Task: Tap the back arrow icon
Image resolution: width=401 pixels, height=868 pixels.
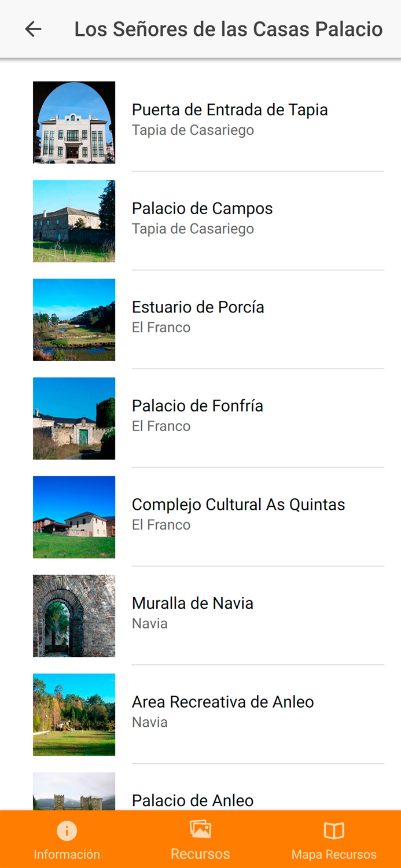Action: 33,29
